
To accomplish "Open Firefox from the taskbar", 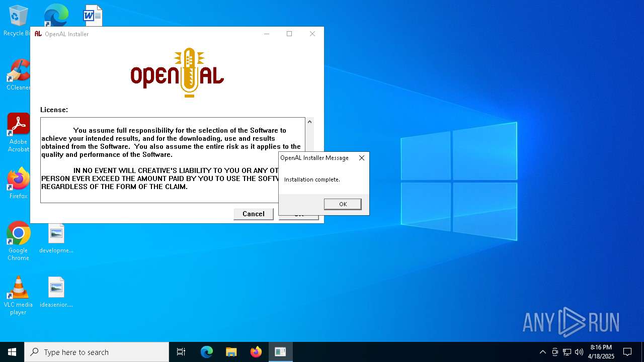I will 256,352.
